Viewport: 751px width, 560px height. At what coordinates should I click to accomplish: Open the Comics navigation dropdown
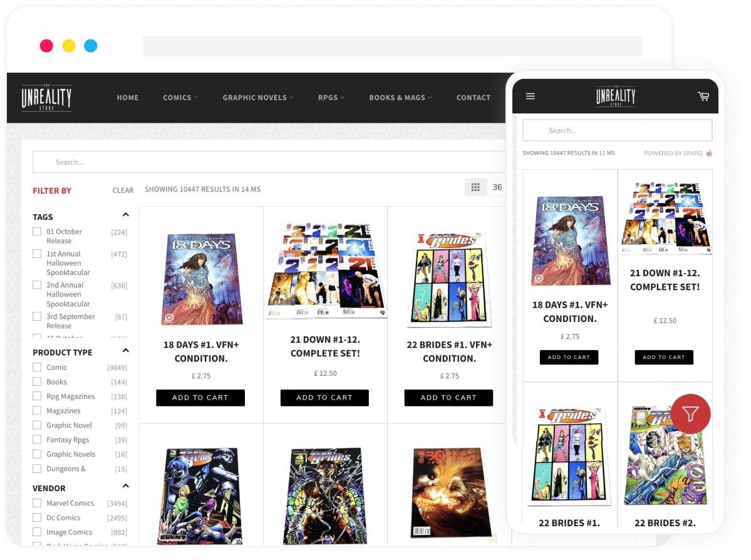(180, 98)
